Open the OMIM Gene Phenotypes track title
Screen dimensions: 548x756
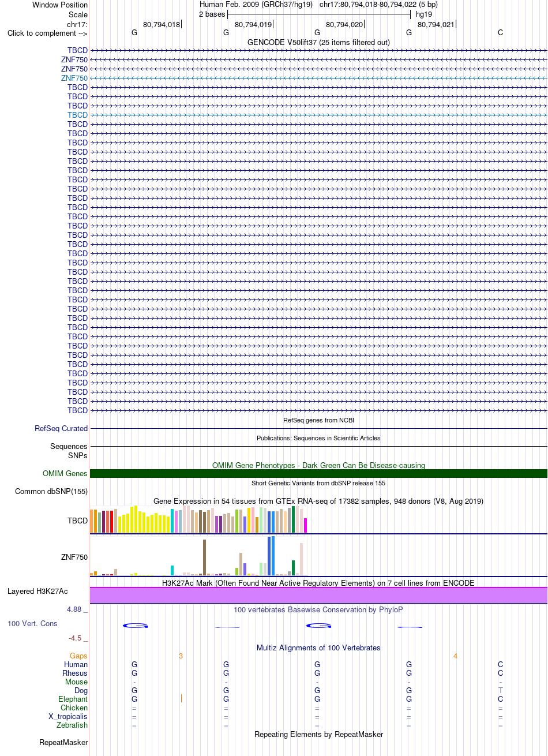(318, 465)
